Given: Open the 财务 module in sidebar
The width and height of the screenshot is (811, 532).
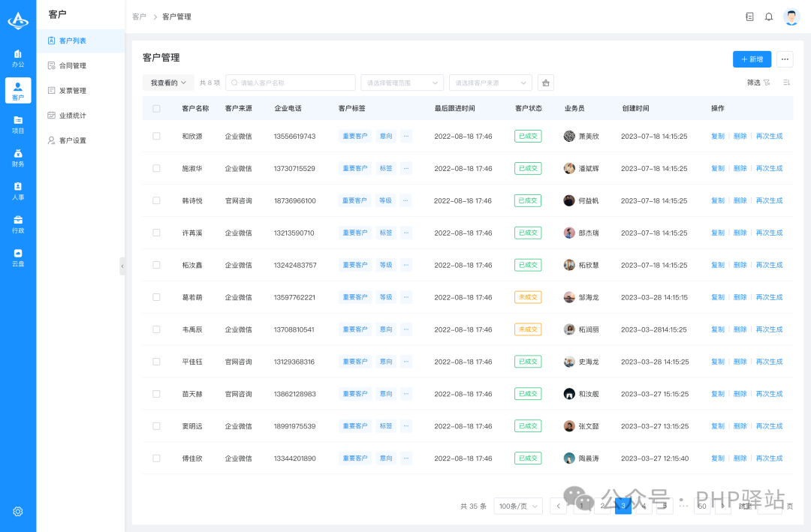Looking at the screenshot, I should point(18,157).
